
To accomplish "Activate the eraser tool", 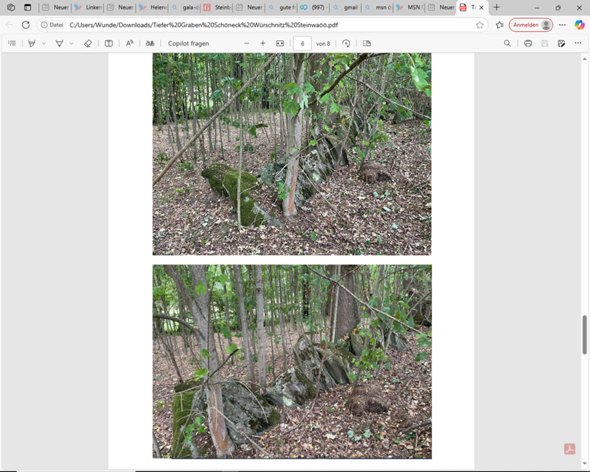I will [x=88, y=43].
